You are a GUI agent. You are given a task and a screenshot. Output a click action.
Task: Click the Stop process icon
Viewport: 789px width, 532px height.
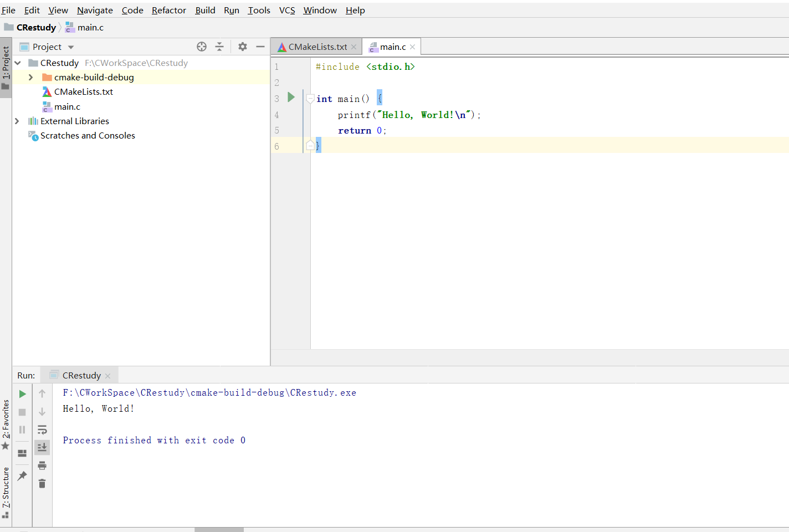tap(22, 412)
